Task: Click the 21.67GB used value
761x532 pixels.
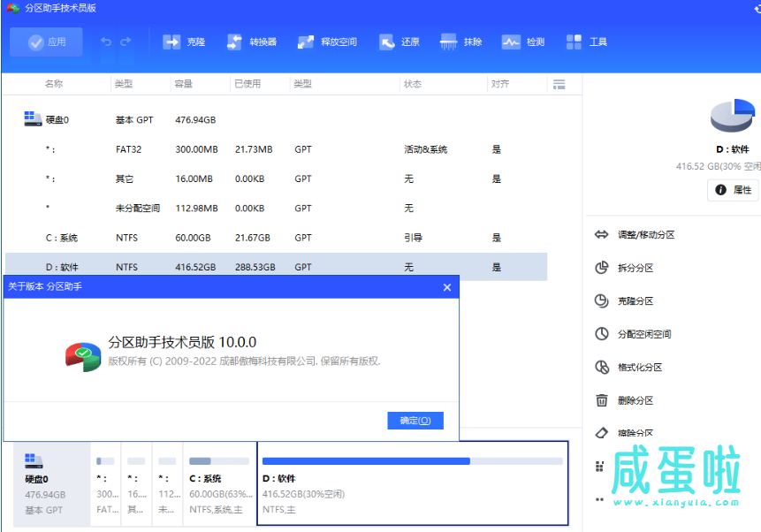Action: 253,238
